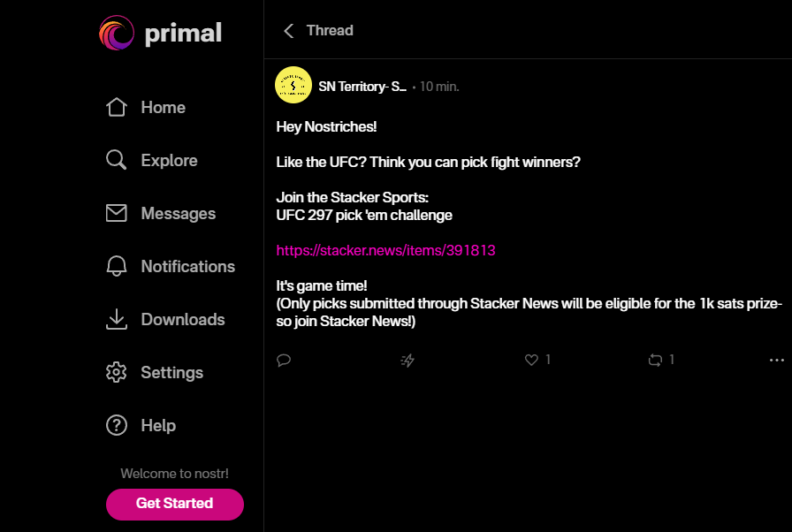Click the Downloads arrow icon

click(x=116, y=320)
